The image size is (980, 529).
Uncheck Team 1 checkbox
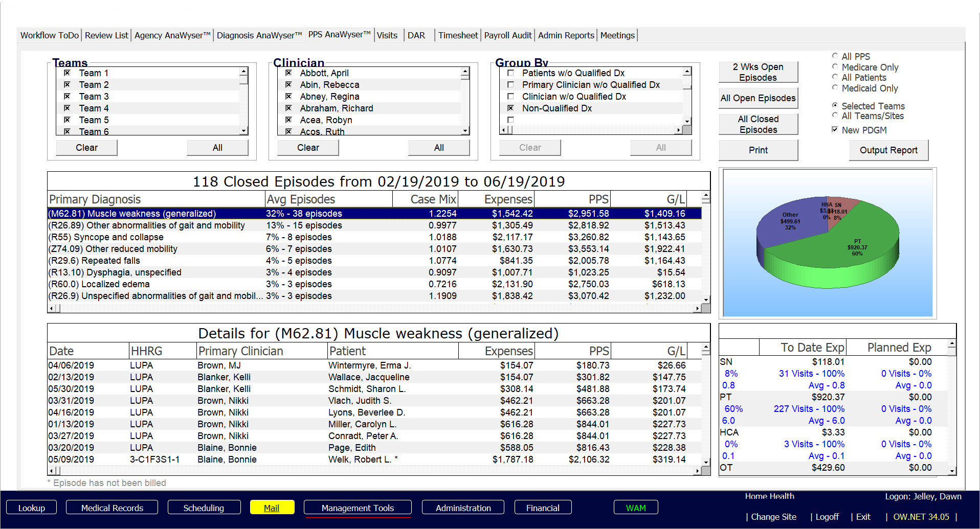tap(67, 73)
